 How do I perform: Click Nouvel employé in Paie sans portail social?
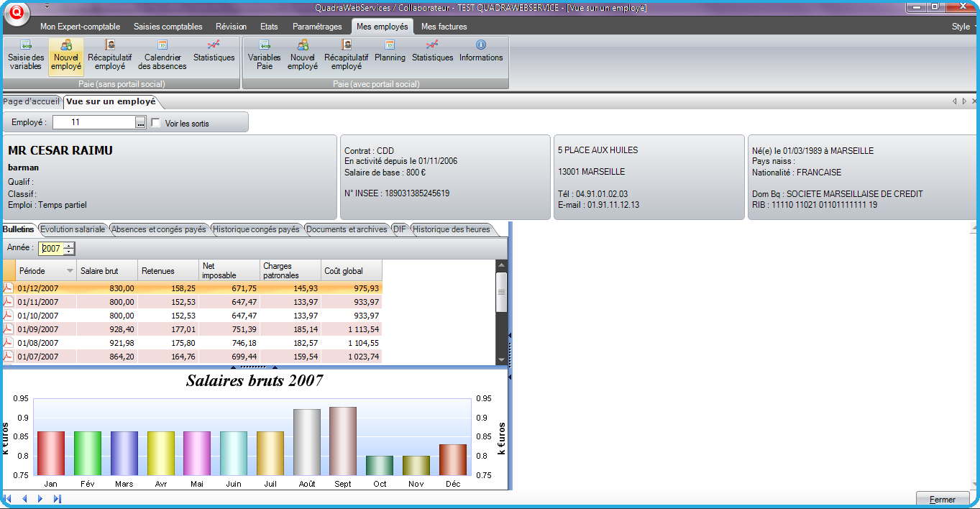[66, 57]
